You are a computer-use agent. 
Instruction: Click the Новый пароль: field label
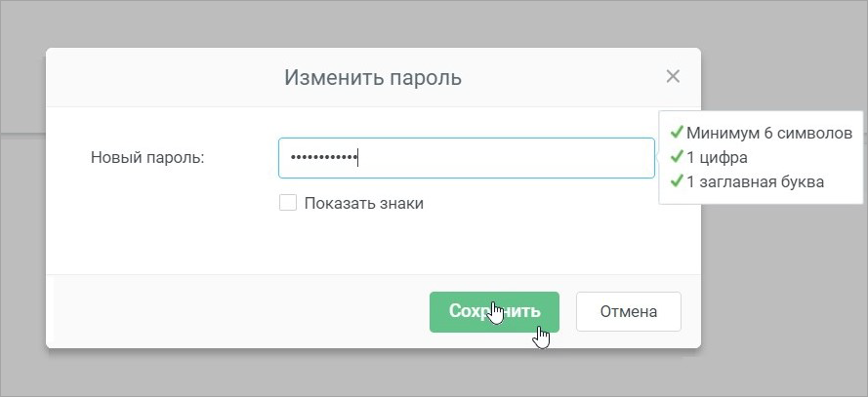click(x=147, y=158)
